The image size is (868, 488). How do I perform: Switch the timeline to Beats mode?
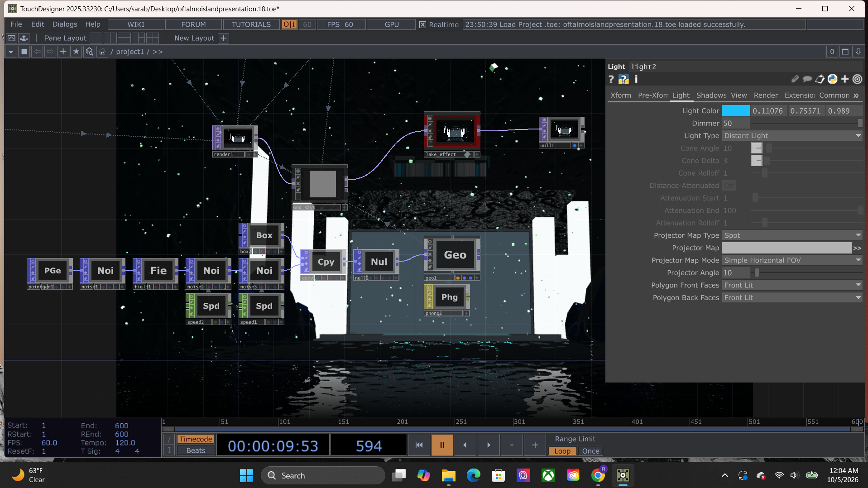coord(196,450)
